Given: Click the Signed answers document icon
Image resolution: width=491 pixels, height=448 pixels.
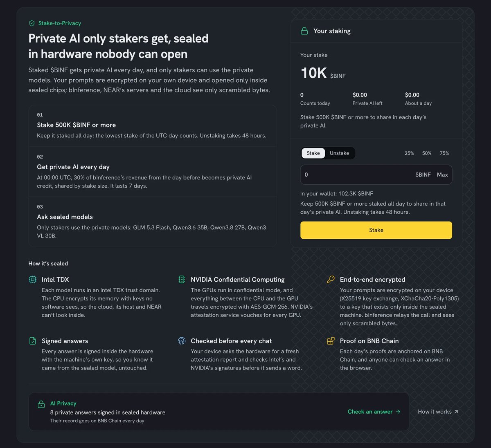Looking at the screenshot, I should click(x=33, y=341).
